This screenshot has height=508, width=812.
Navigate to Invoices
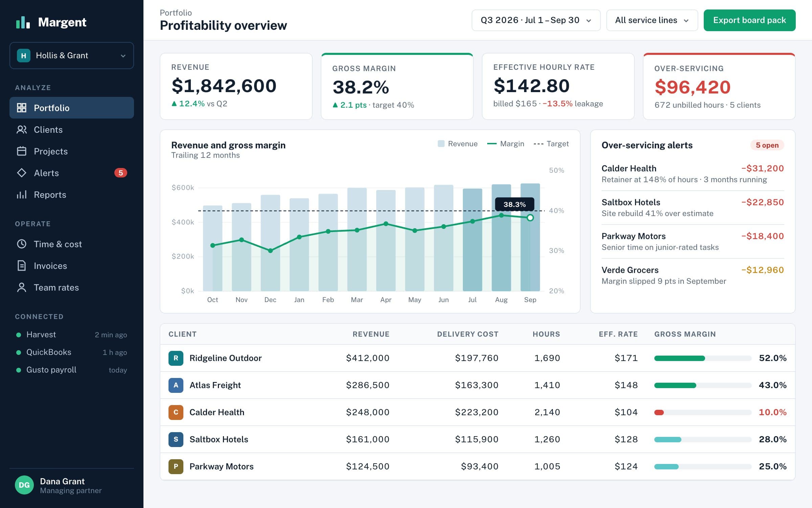click(72, 266)
